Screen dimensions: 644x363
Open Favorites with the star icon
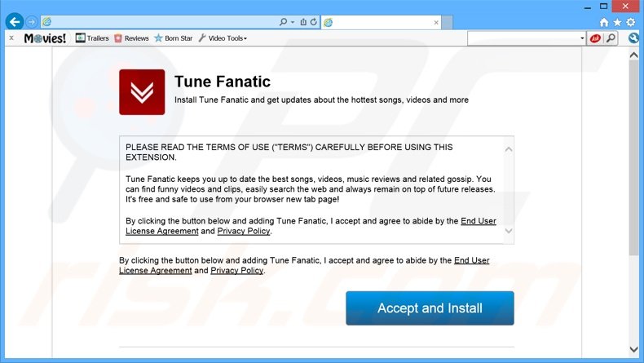point(617,22)
